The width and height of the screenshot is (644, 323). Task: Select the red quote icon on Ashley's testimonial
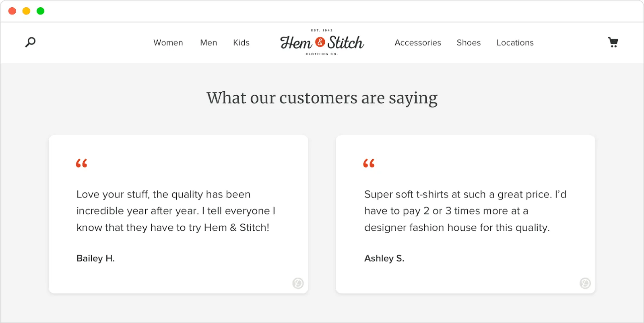[369, 163]
